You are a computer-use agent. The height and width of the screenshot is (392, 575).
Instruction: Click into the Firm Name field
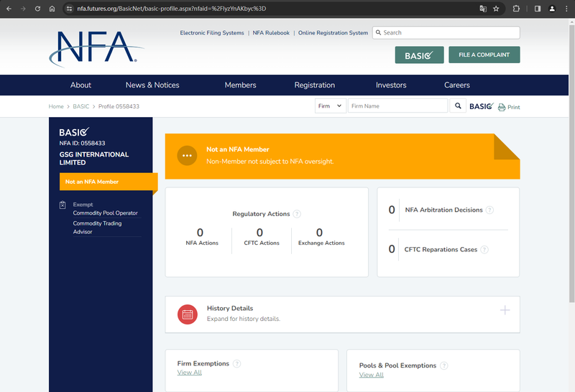pyautogui.click(x=397, y=106)
